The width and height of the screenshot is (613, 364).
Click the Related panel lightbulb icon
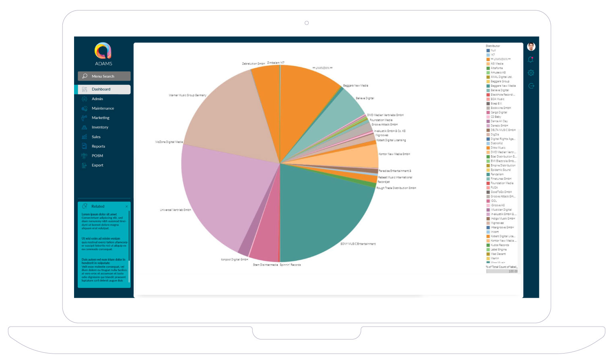(x=85, y=206)
